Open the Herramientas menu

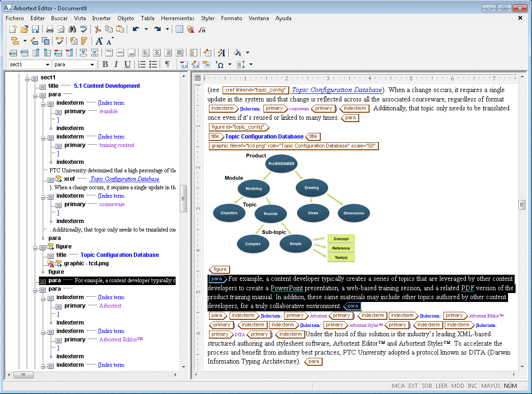[177, 18]
